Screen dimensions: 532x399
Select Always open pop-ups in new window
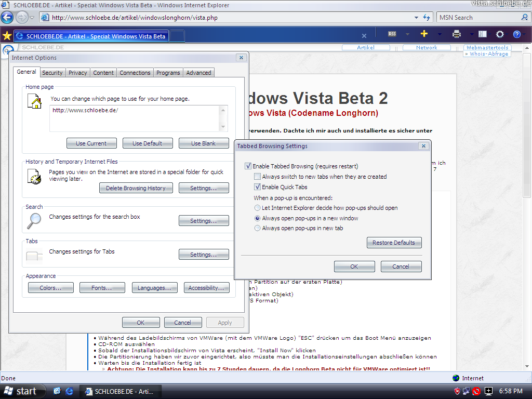258,218
